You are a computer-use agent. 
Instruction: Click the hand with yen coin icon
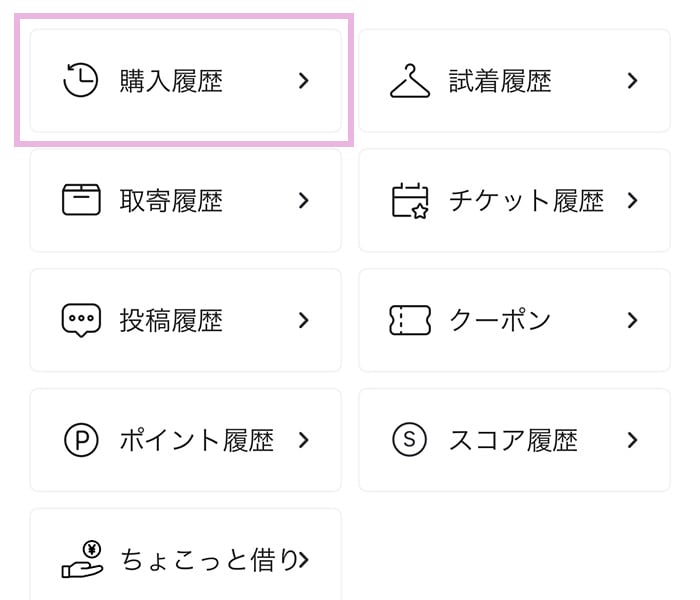81,559
